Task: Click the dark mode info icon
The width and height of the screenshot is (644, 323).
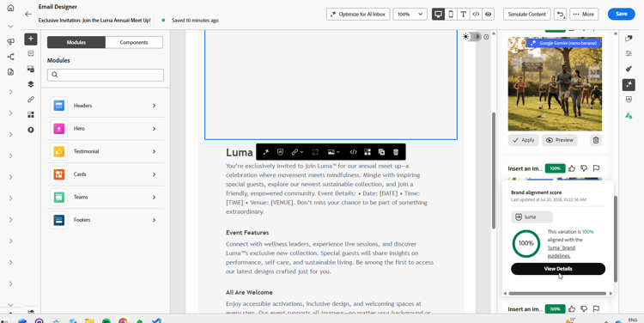Action: (x=486, y=37)
